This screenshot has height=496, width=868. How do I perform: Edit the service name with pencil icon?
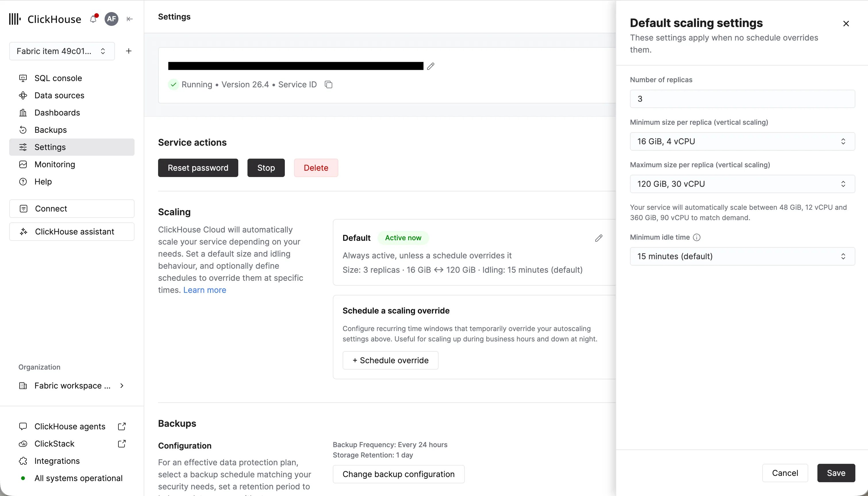[x=431, y=66]
